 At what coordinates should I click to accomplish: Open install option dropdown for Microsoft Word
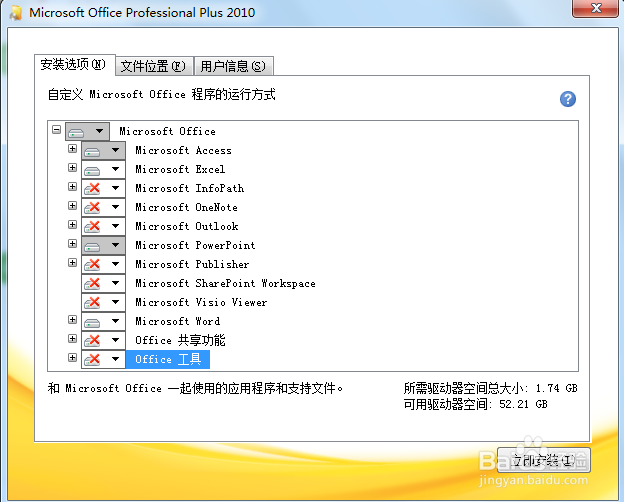(103, 322)
